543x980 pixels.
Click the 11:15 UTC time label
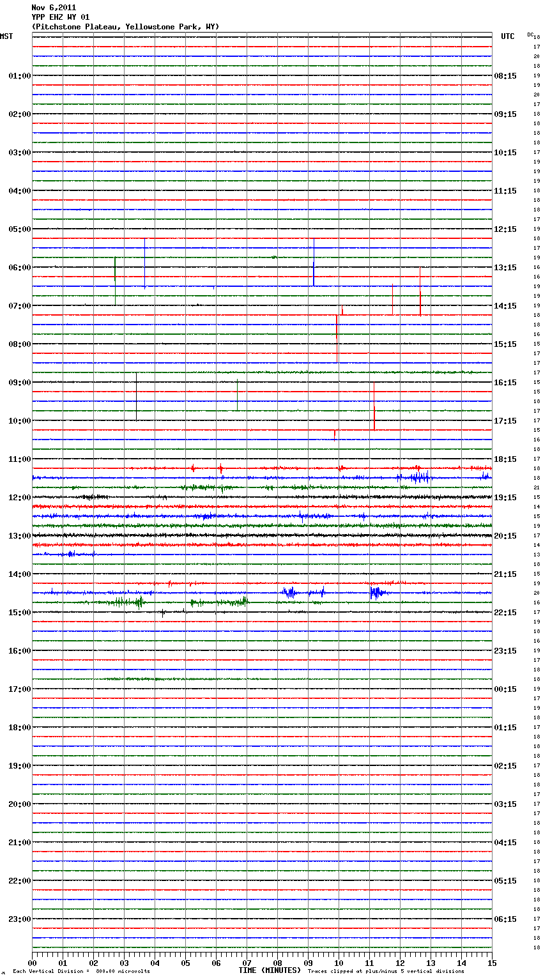coord(505,191)
